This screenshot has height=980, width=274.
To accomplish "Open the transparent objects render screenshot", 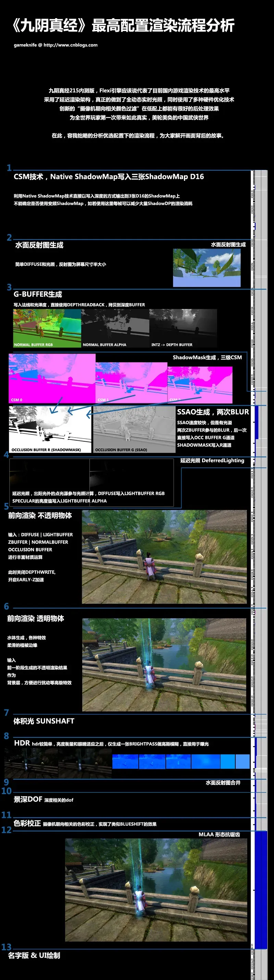I will point(164,665).
